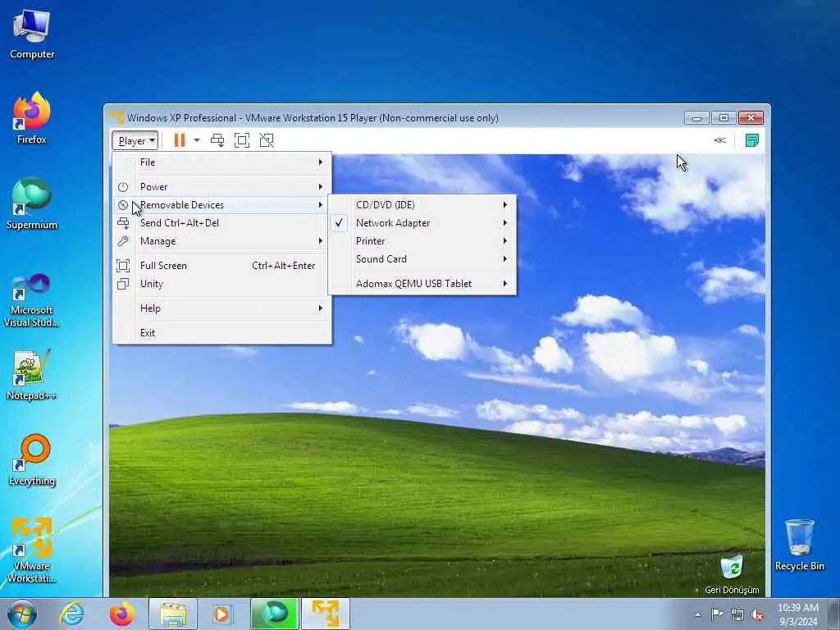Expand Adomax QEMU USB Tablet submenu

click(x=422, y=284)
